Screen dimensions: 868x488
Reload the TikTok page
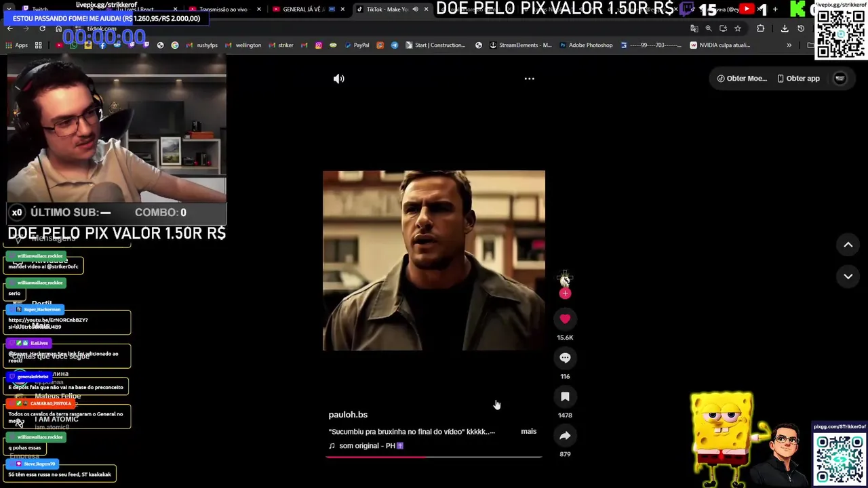point(42,28)
